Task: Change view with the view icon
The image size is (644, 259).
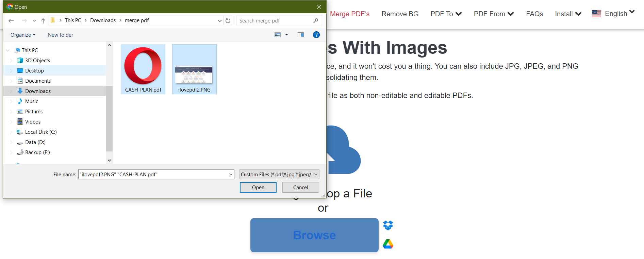Action: tap(278, 35)
